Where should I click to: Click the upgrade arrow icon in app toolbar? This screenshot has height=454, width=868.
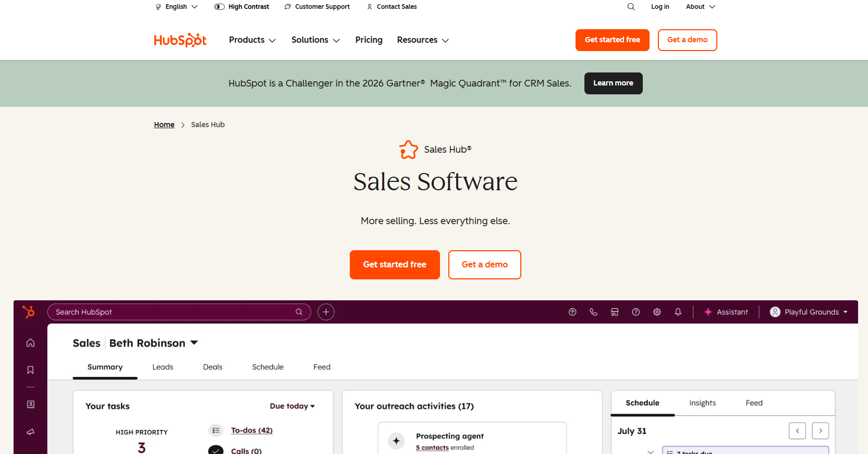(x=572, y=312)
